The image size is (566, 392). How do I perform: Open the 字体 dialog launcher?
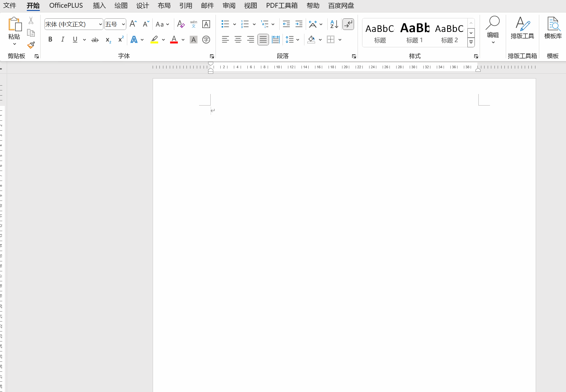coord(212,56)
